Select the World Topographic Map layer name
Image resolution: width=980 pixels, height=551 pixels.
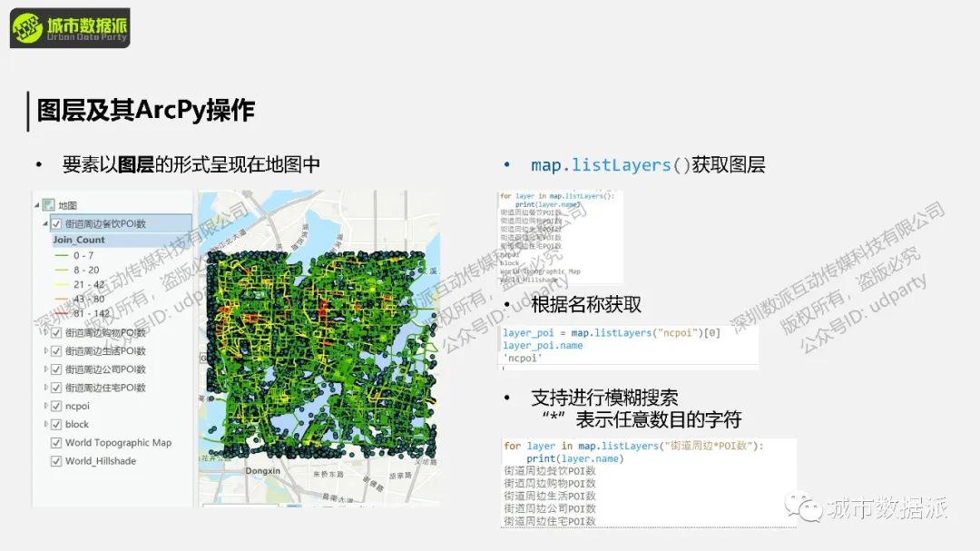[x=118, y=442]
